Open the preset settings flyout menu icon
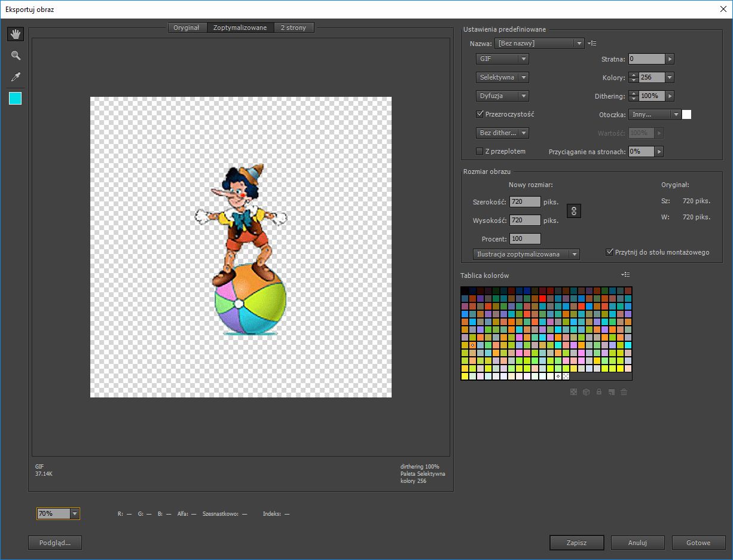 [592, 43]
